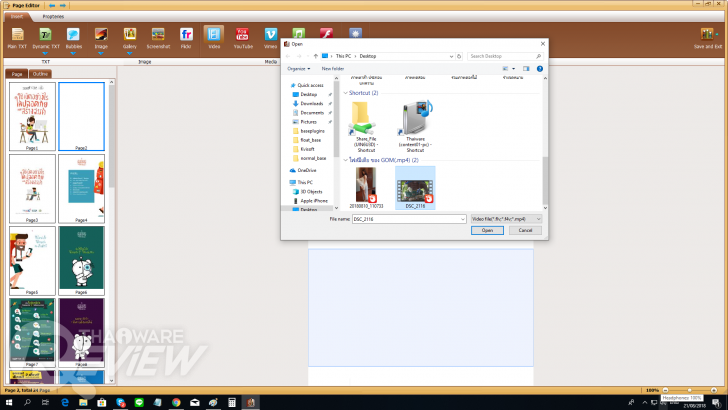Select the Vimeo insert icon

[x=271, y=34]
